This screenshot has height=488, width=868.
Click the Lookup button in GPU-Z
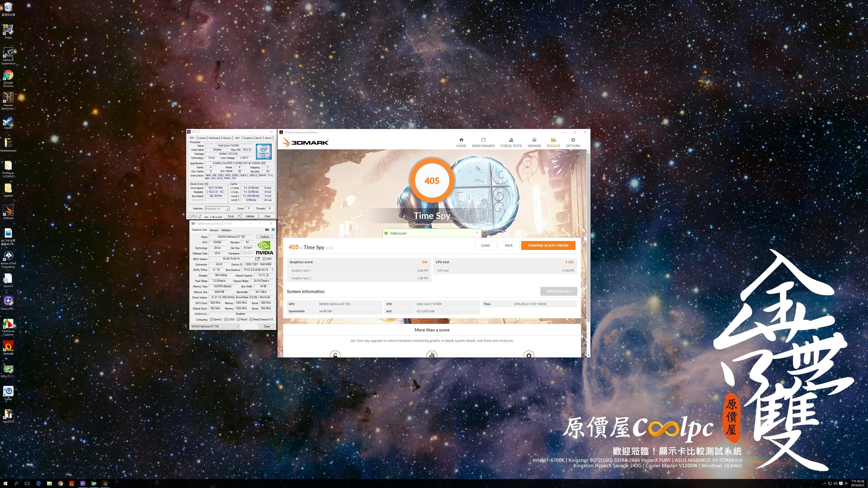click(x=264, y=237)
